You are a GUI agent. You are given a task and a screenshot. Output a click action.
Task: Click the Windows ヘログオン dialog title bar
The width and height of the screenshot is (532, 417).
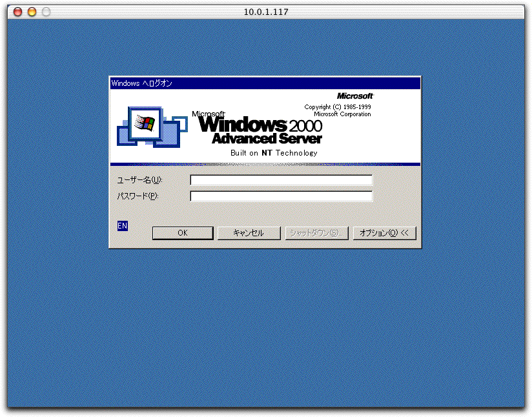pos(265,83)
